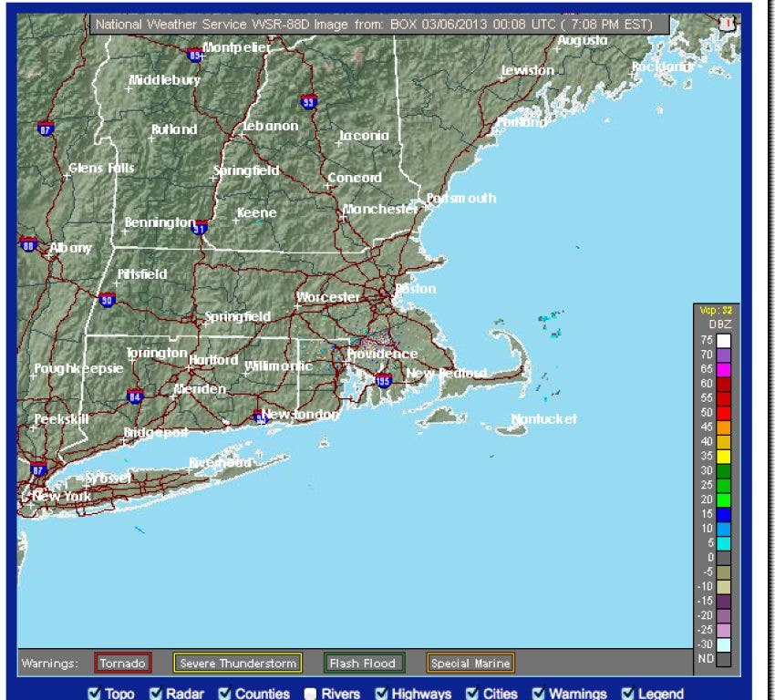
Task: Click the I-89 highway shield near Montpelier
Action: (193, 55)
